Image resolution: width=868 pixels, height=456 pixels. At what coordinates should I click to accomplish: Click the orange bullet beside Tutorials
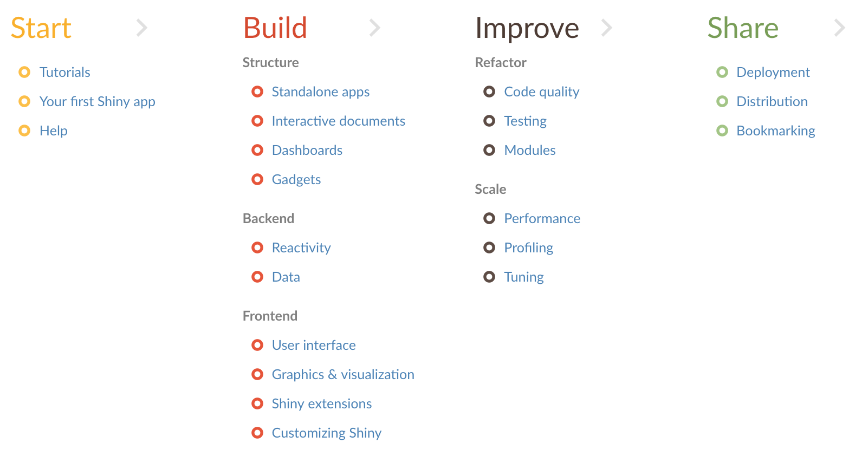click(24, 72)
